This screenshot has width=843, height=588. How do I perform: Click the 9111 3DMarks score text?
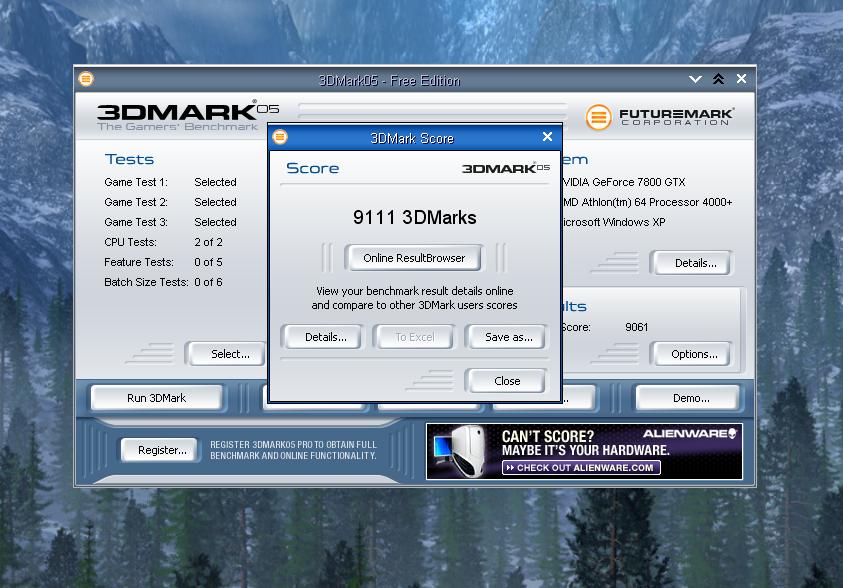pyautogui.click(x=415, y=218)
